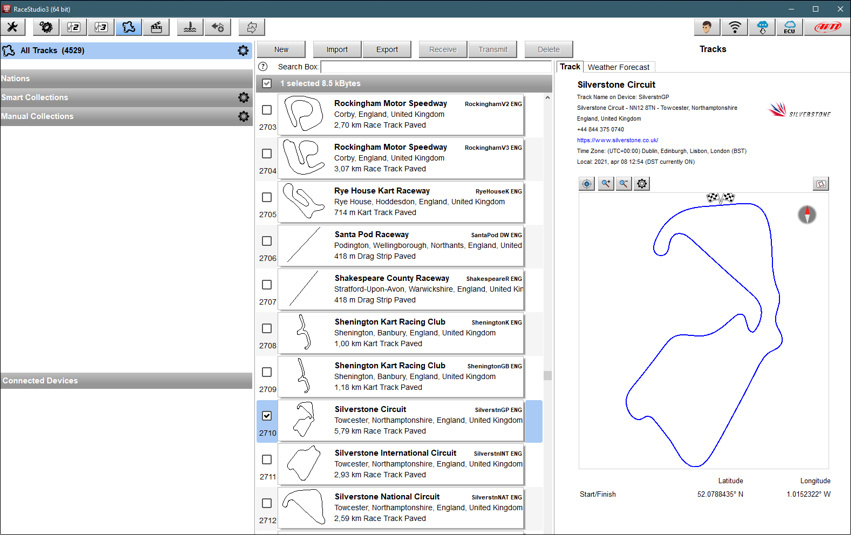The width and height of the screenshot is (851, 535).
Task: Check the Rockingham Motor Speedway 2704 checkbox
Action: (x=267, y=154)
